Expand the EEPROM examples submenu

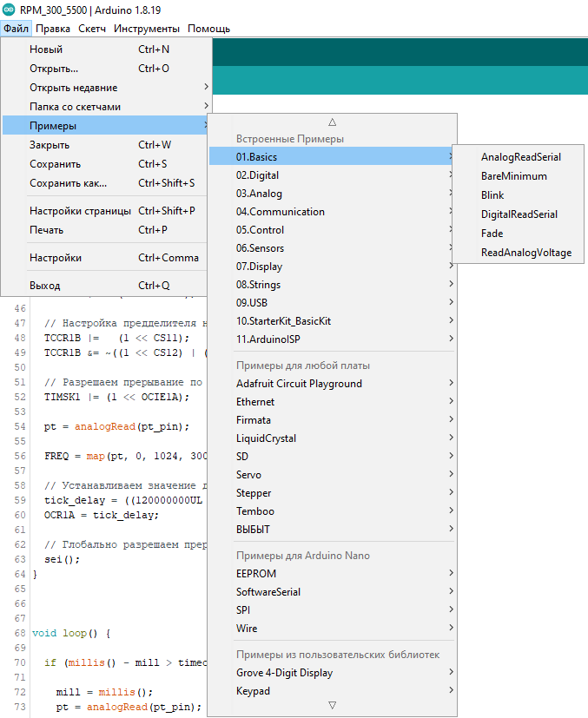pos(254,573)
